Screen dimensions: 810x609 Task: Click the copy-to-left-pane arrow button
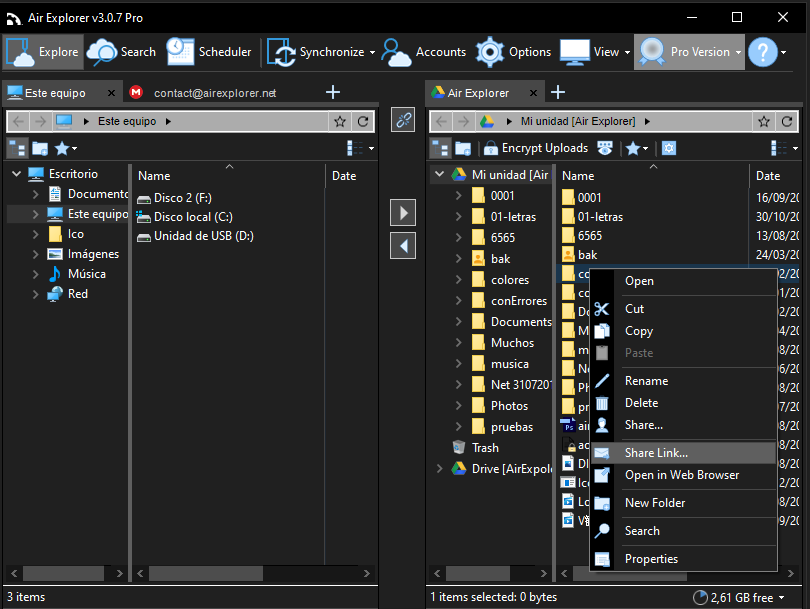click(x=403, y=245)
